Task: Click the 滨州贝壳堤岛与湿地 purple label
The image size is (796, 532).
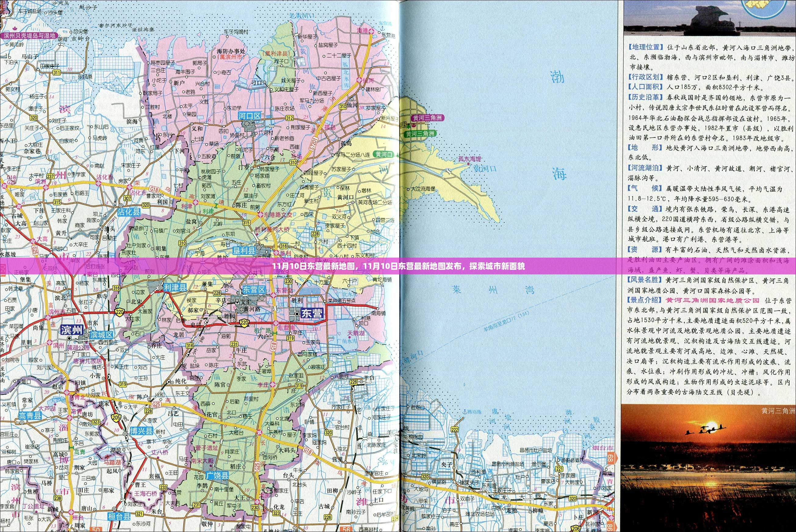Action: pos(29,36)
